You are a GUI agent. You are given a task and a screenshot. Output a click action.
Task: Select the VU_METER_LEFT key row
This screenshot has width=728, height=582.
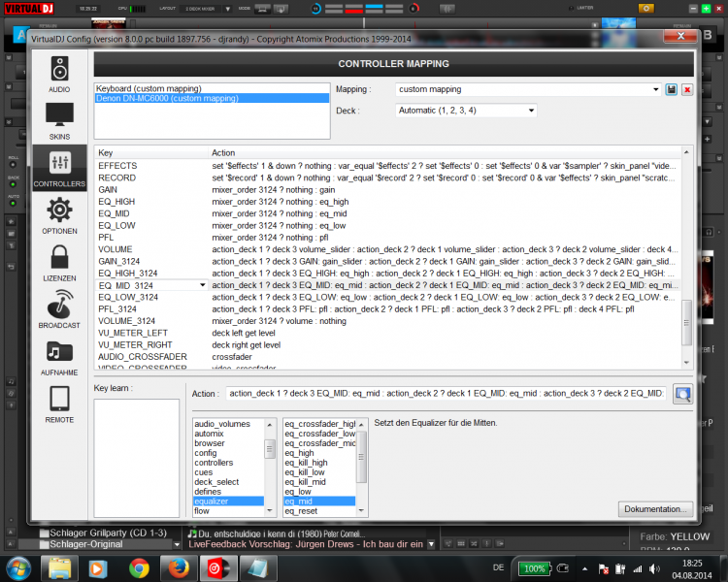(x=388, y=334)
